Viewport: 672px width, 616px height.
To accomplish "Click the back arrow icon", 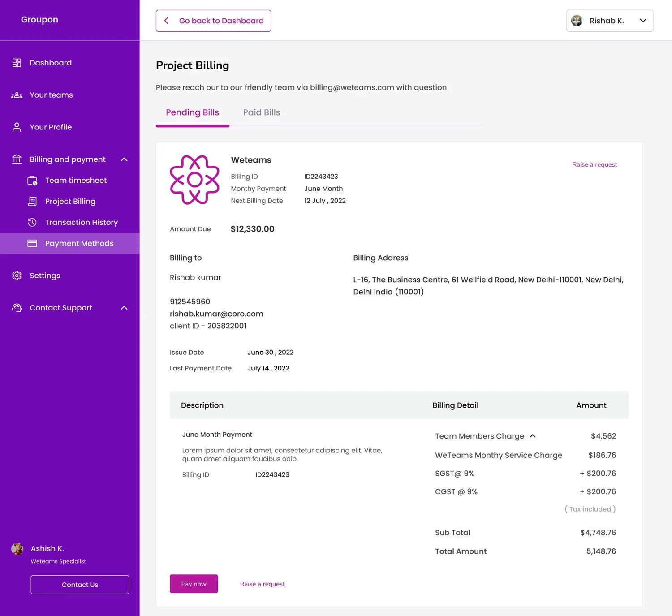I will 166,21.
